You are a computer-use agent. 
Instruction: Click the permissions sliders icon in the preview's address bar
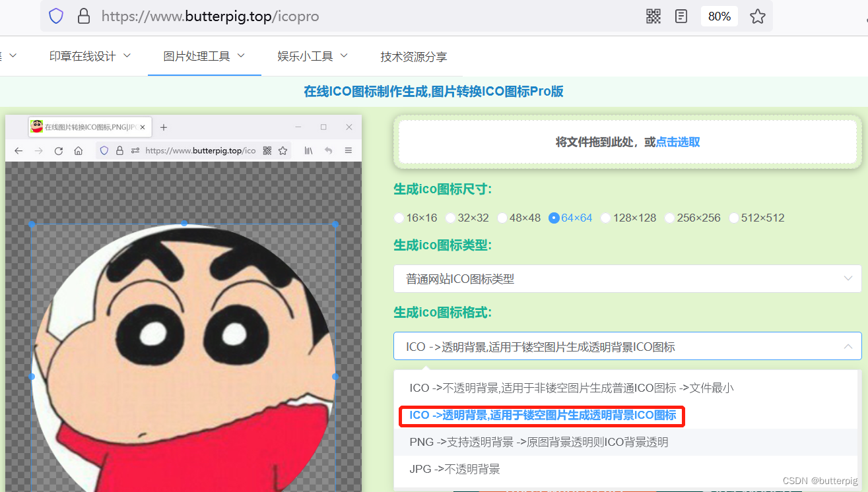[135, 150]
